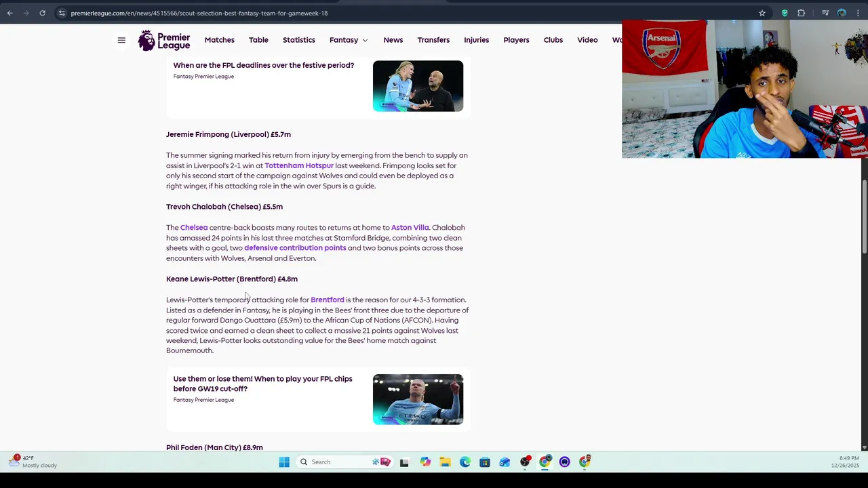This screenshot has width=868, height=488.
Task: Open Outlook from the taskbar
Action: 505,462
